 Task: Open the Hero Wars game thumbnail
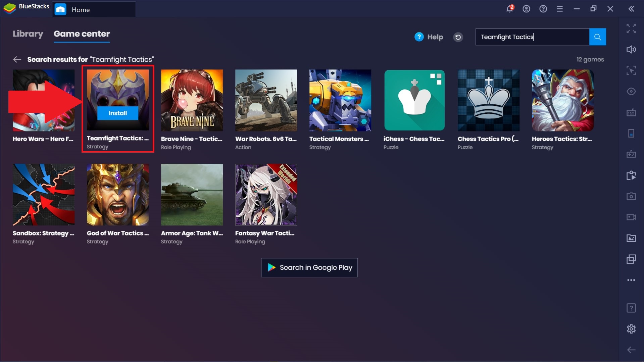coord(44,100)
